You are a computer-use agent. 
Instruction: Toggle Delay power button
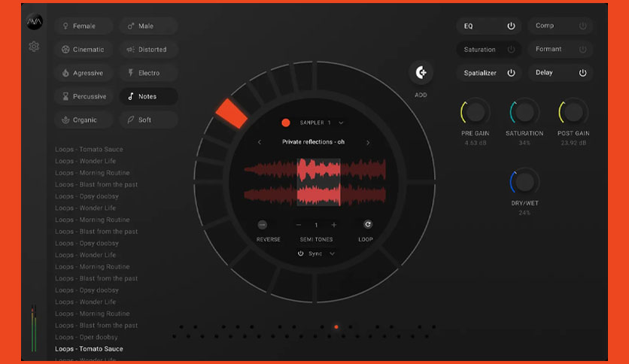pos(583,73)
